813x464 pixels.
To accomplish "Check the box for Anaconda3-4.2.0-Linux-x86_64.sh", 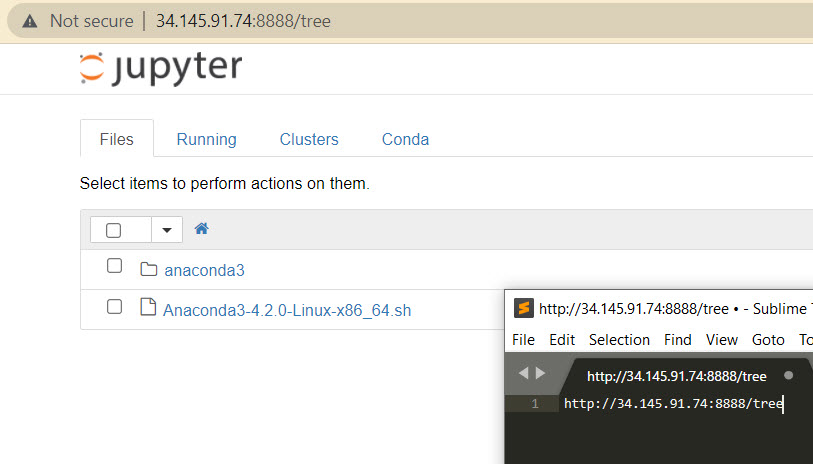I will 114,306.
